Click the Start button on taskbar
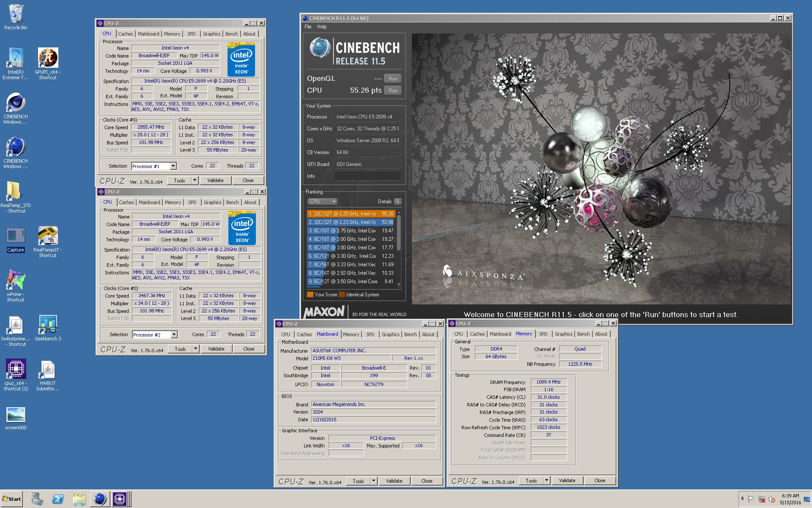Screen dimensions: 812x508 (12, 499)
